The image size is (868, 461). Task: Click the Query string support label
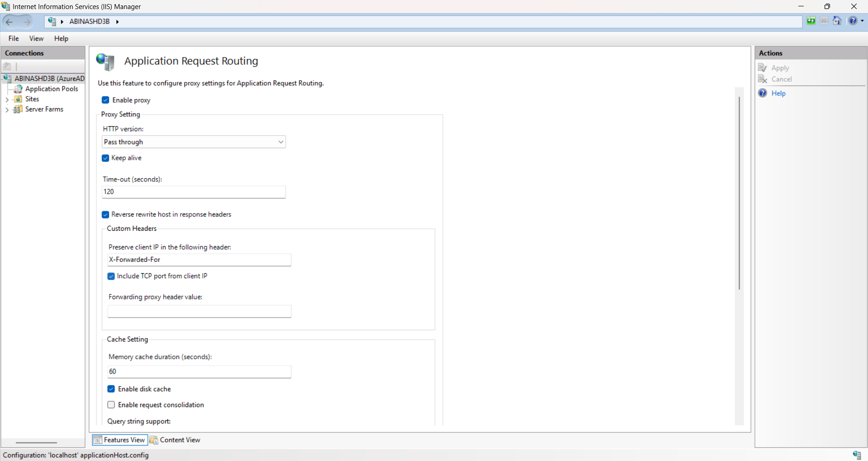click(x=139, y=421)
